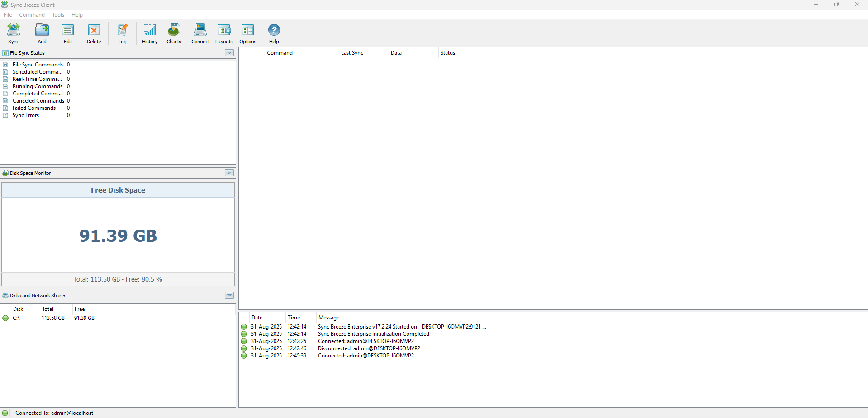Click the Total: 113.58 GB summary line
This screenshot has height=418, width=868.
tap(118, 279)
